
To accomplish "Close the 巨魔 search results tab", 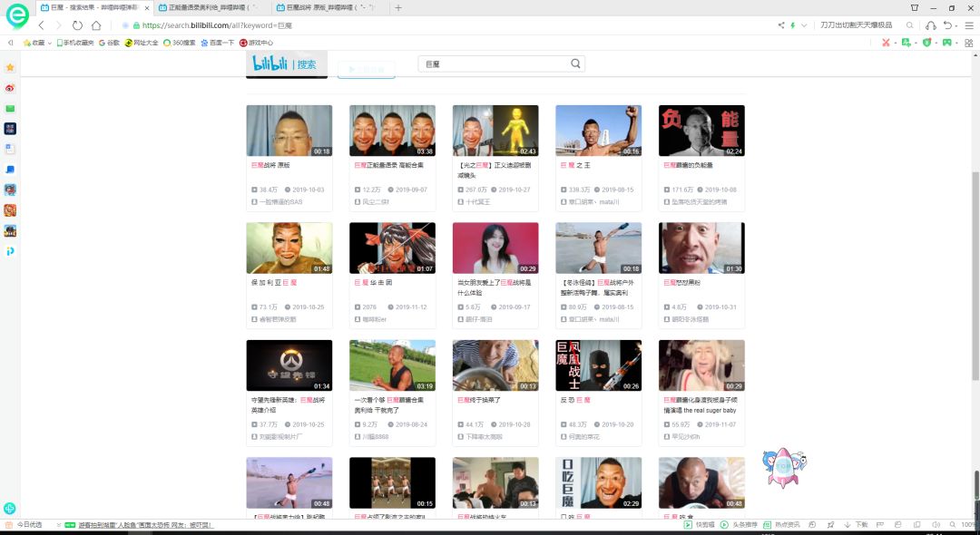I will 147,8.
